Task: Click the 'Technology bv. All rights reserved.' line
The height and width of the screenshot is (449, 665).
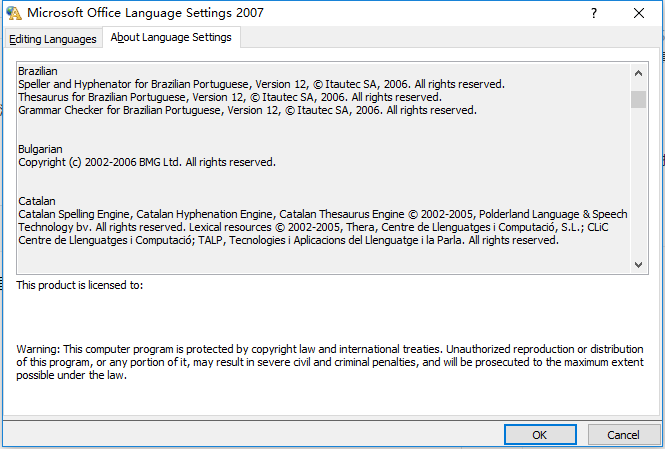Action: pyautogui.click(x=313, y=227)
